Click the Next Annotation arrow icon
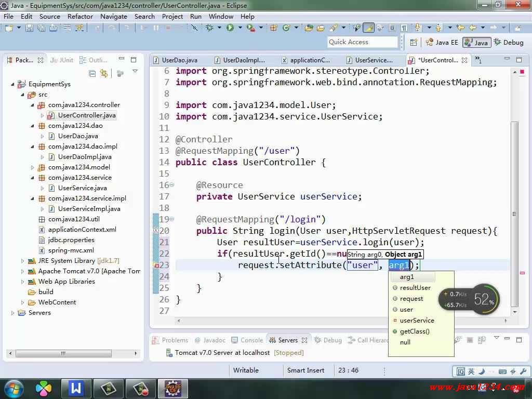 coord(418,28)
